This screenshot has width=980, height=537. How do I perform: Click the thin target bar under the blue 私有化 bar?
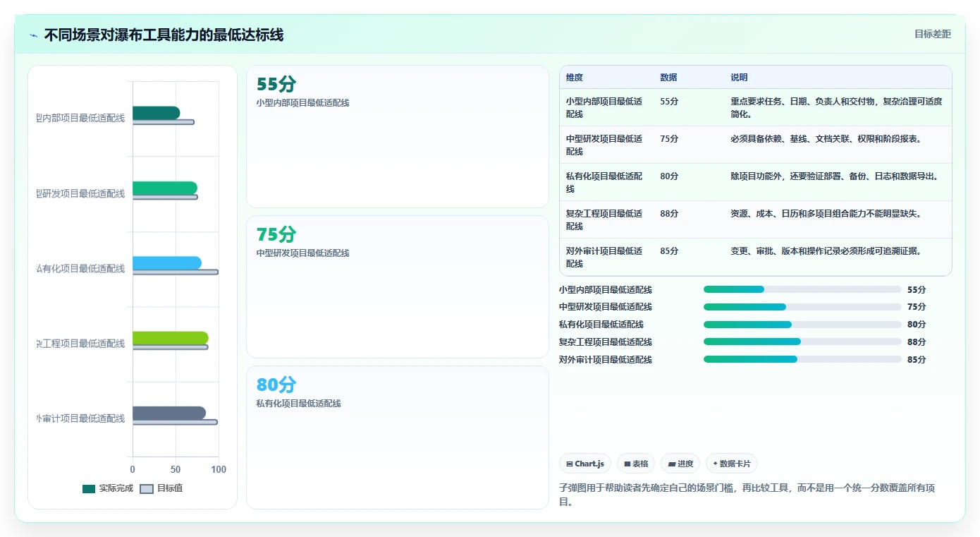(x=176, y=272)
